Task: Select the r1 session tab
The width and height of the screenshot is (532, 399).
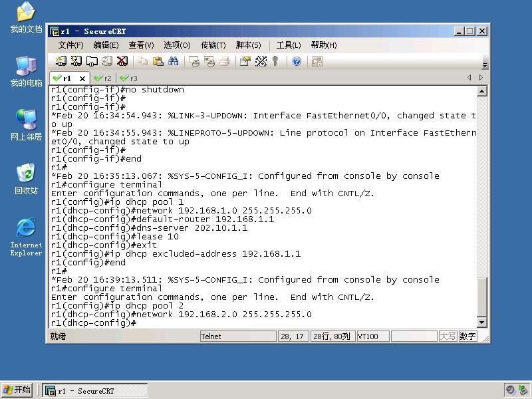Action: pyautogui.click(x=66, y=78)
